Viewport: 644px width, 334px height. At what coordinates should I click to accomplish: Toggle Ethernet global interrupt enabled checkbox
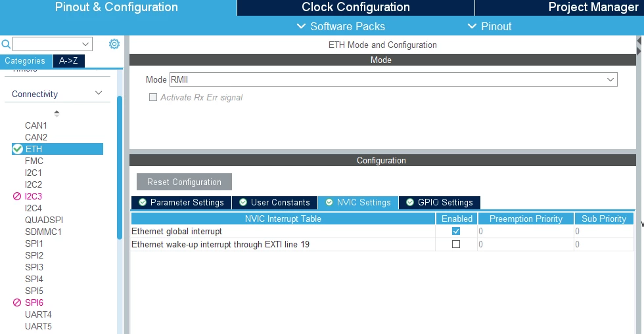456,231
